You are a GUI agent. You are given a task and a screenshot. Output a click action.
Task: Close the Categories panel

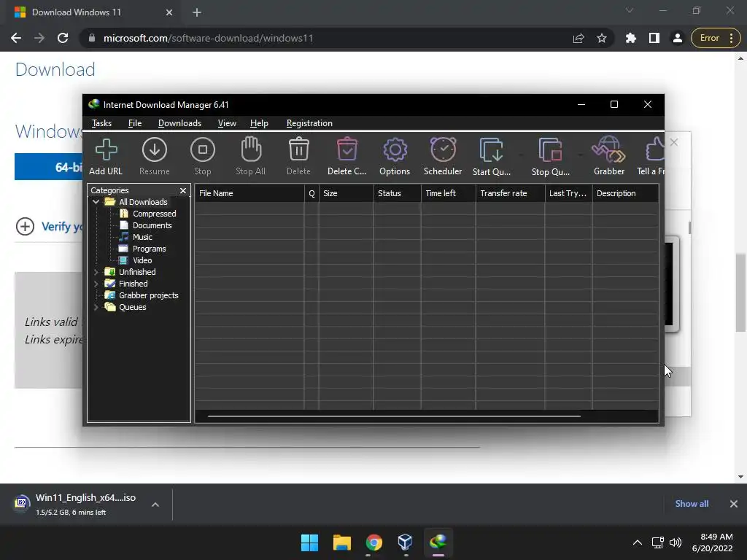pos(183,190)
